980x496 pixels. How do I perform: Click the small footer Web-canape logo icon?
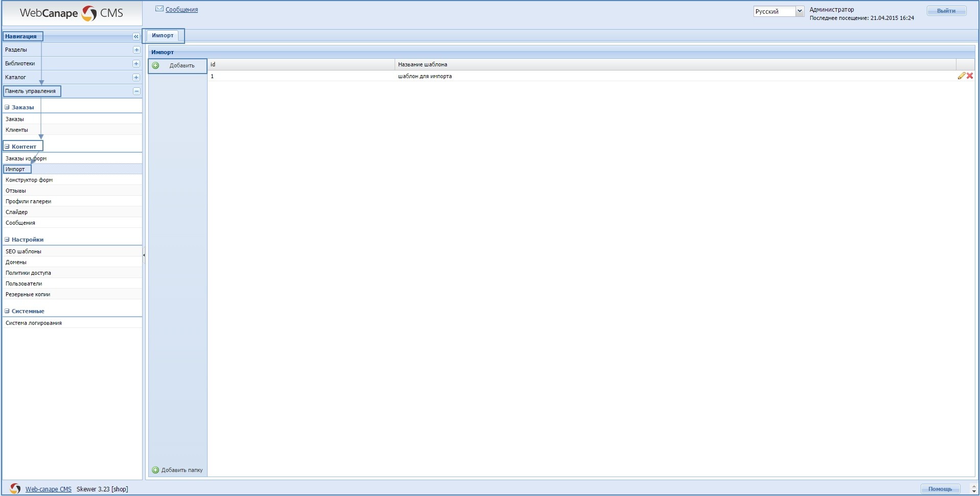15,489
